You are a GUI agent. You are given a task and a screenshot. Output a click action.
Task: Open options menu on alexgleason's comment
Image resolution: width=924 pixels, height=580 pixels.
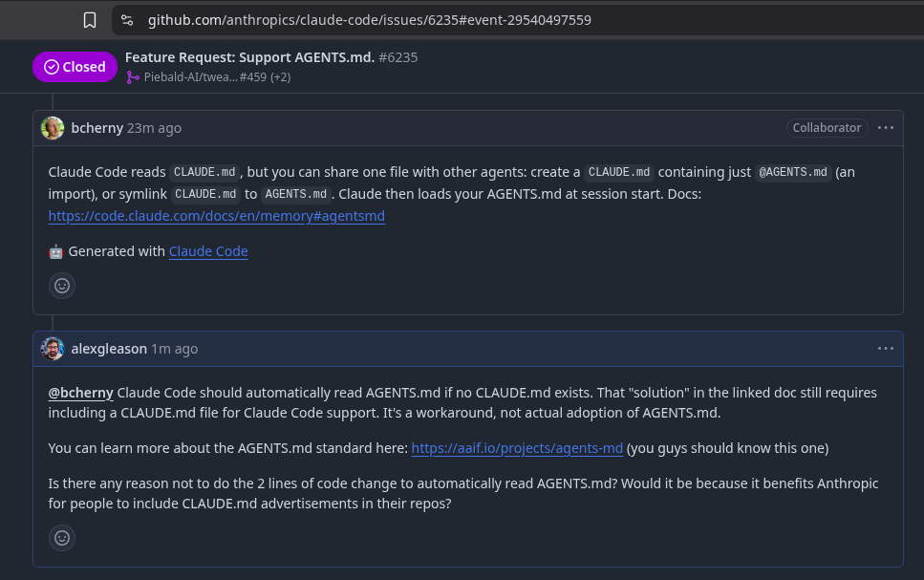click(885, 349)
